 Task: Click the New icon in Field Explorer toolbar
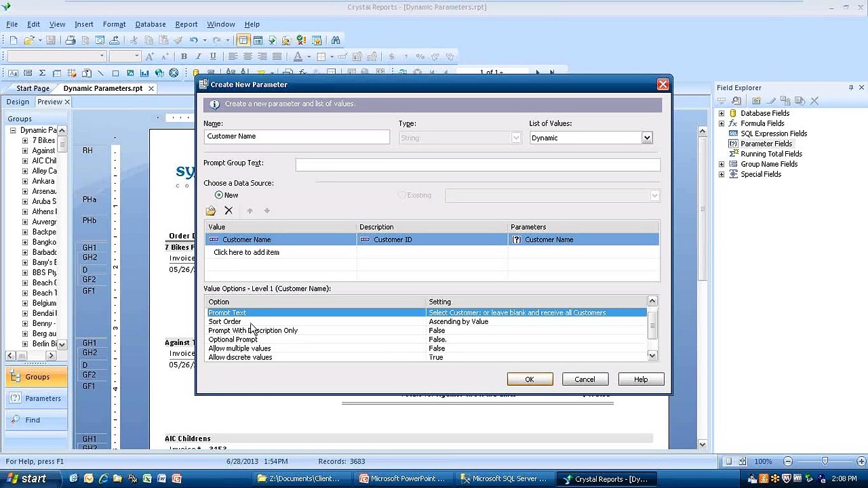click(756, 101)
